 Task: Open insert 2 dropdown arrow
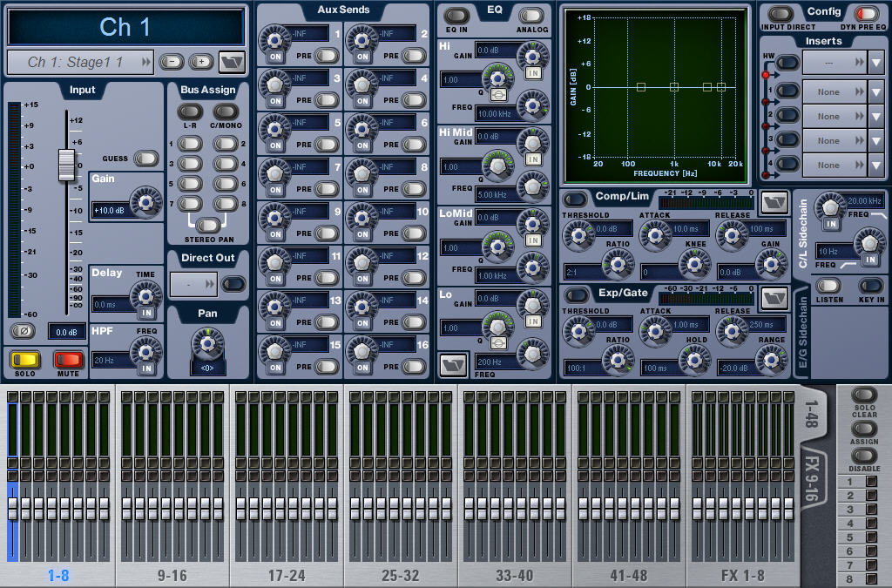[x=875, y=117]
